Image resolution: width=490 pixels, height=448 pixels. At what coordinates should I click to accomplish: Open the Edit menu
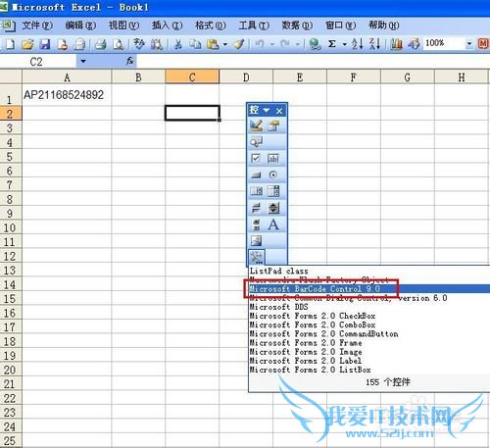click(80, 25)
